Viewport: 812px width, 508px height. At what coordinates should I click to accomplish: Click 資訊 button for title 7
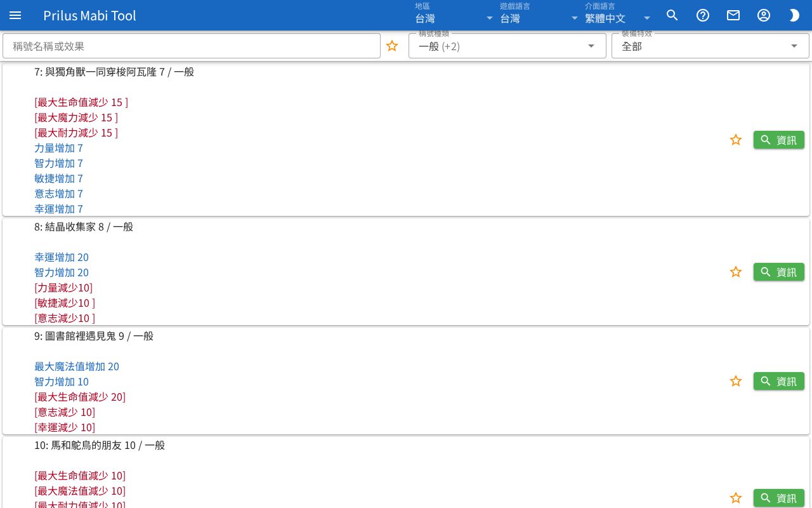(x=779, y=140)
